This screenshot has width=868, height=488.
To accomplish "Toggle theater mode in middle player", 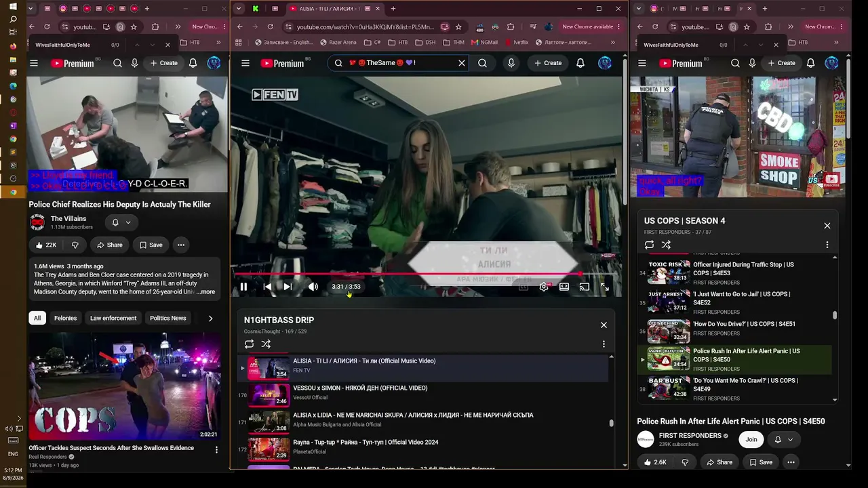I will [x=564, y=287].
